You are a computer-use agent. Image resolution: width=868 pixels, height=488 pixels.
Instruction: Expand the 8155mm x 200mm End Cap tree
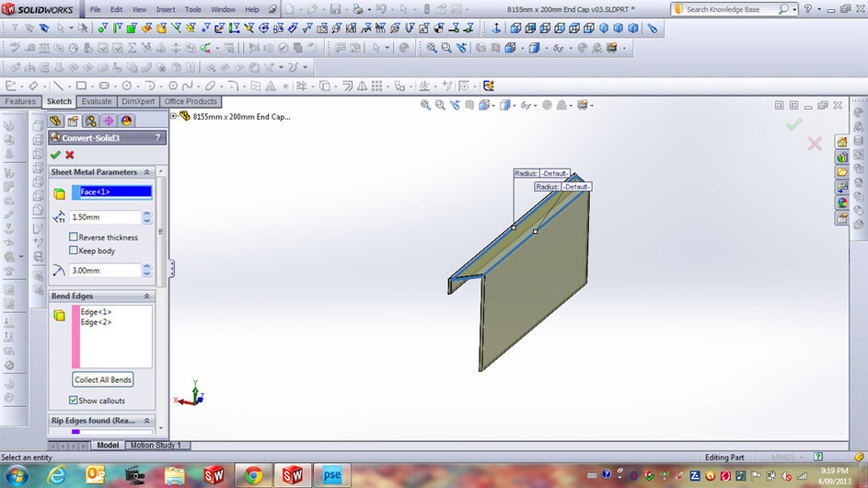(174, 117)
